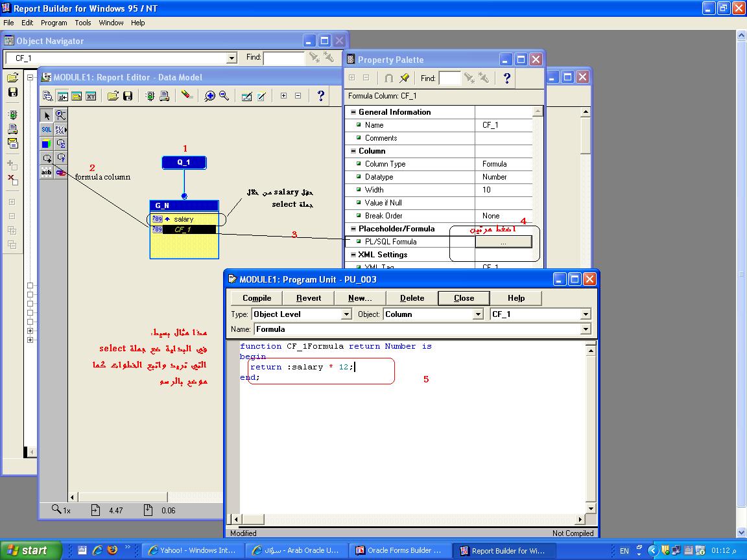
Task: Choose the Magnify tool in tool palette
Action: point(60,115)
